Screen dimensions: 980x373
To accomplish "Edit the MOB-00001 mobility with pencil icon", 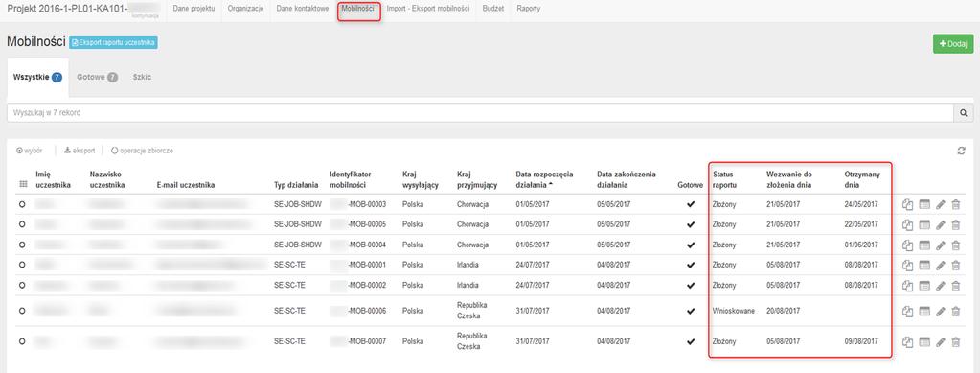I will [x=941, y=266].
